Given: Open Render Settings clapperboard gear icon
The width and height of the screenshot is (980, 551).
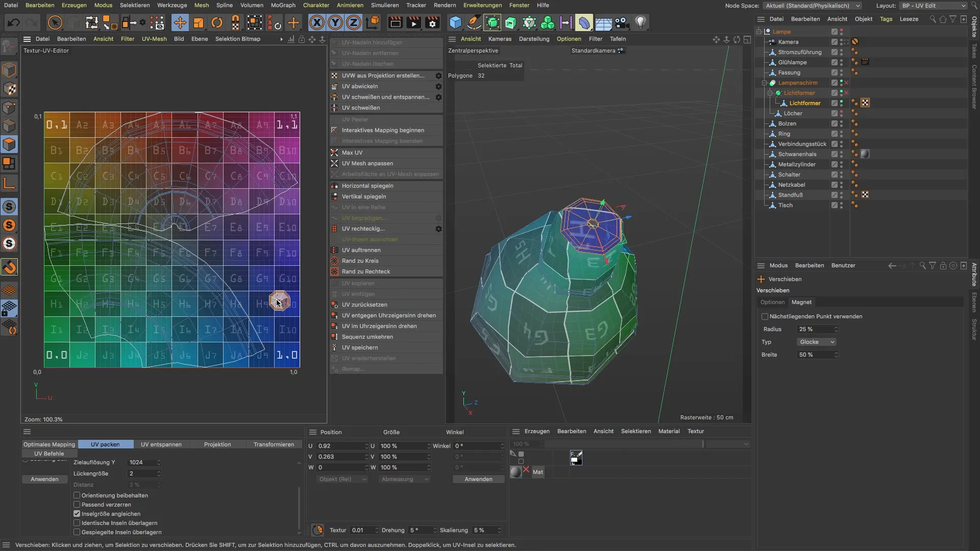Looking at the screenshot, I should coord(432,22).
